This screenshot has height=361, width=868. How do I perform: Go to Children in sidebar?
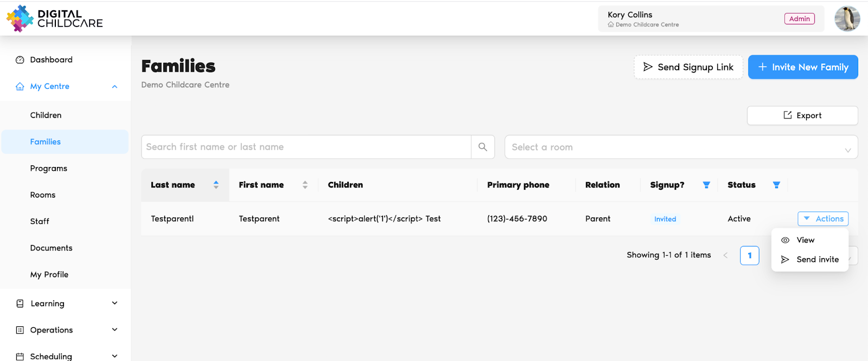[46, 115]
